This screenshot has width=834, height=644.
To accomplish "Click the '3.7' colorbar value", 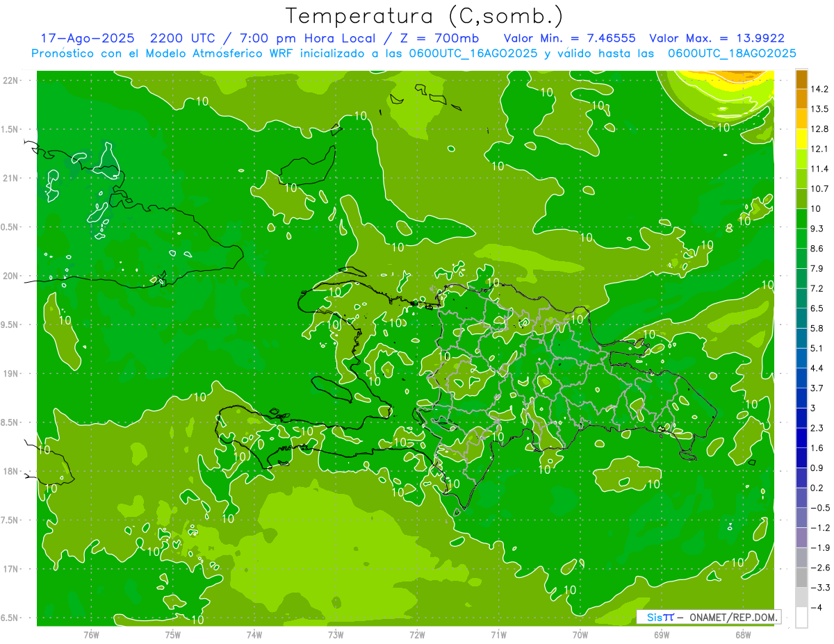I will pos(817,388).
